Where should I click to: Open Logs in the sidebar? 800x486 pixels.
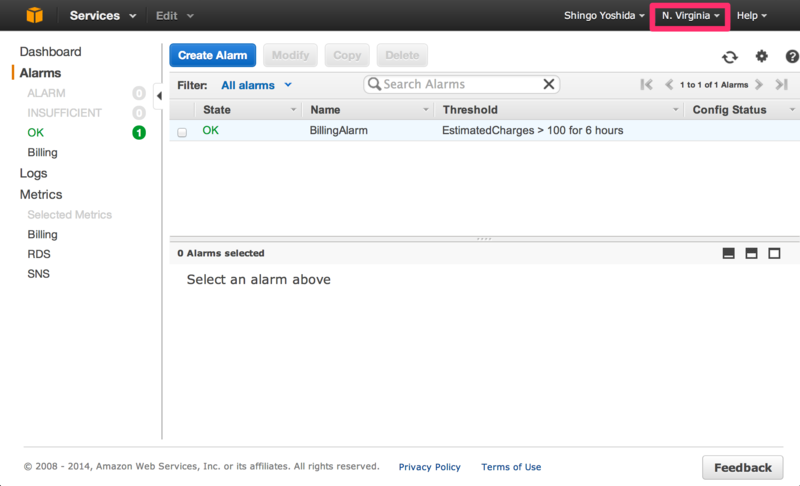(33, 173)
